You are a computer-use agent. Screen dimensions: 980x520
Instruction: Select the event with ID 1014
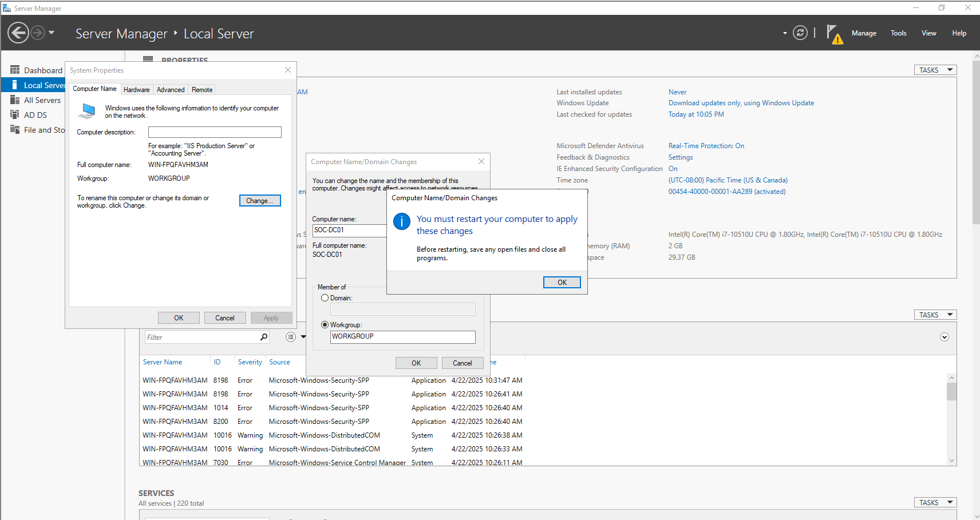(333, 408)
